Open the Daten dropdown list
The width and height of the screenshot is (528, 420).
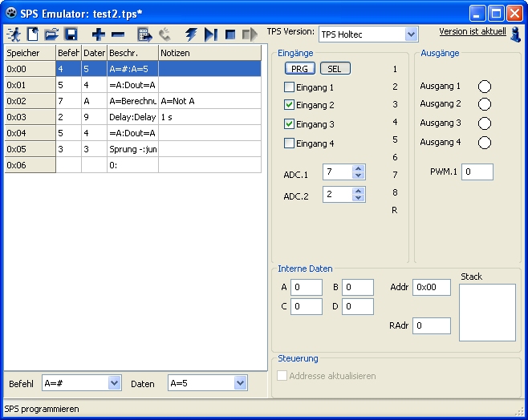pyautogui.click(x=240, y=384)
